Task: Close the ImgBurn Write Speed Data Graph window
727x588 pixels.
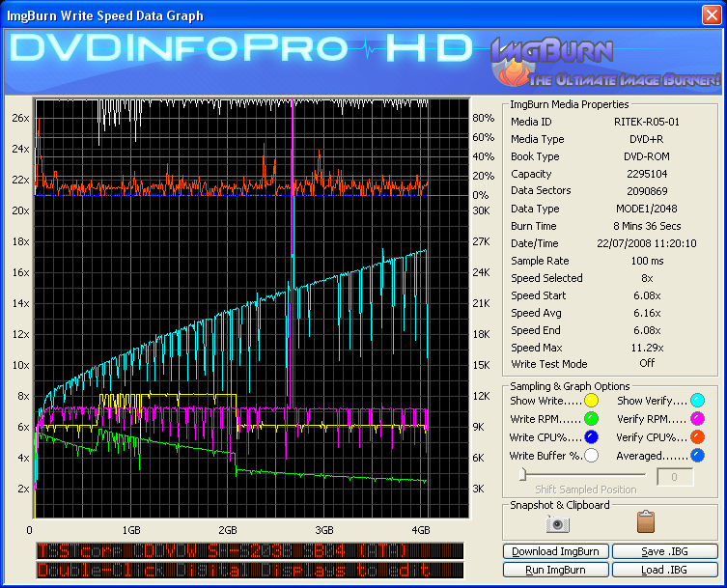Action: (712, 14)
